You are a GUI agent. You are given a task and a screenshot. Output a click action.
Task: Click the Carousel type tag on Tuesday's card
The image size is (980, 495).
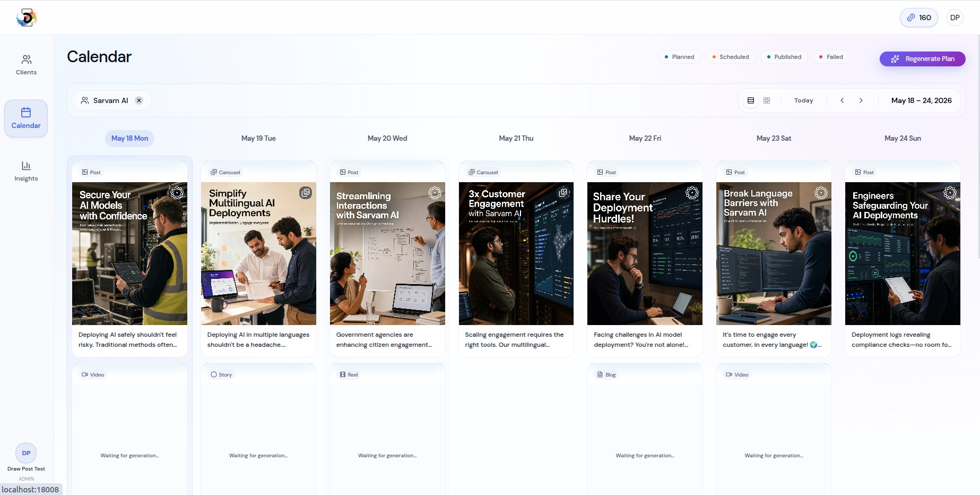tap(226, 173)
